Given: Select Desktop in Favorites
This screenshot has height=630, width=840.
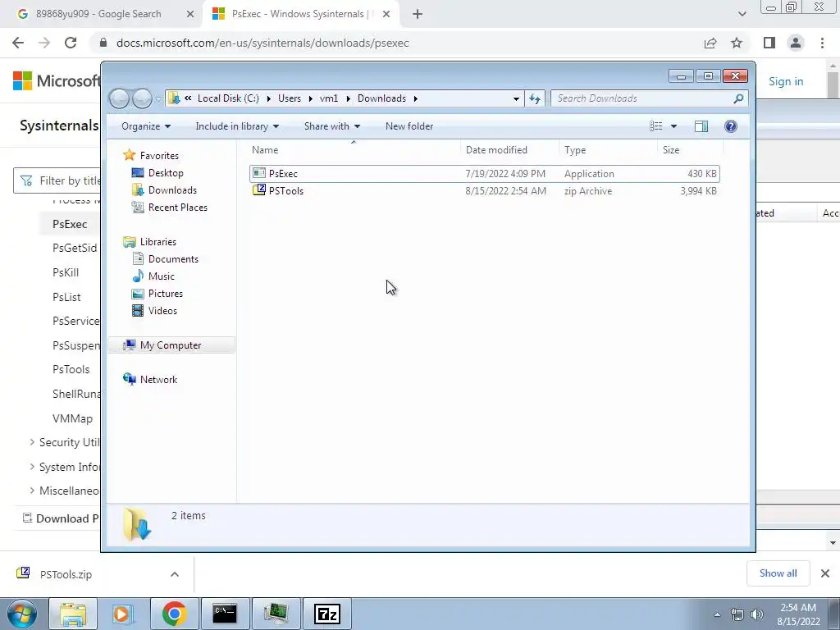Looking at the screenshot, I should click(166, 173).
